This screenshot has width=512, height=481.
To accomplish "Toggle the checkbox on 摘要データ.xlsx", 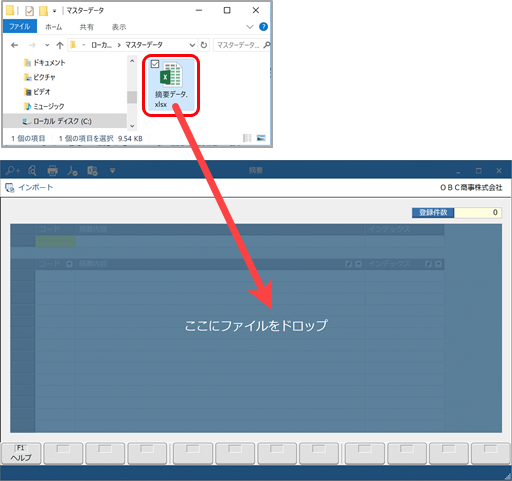I will tap(155, 64).
